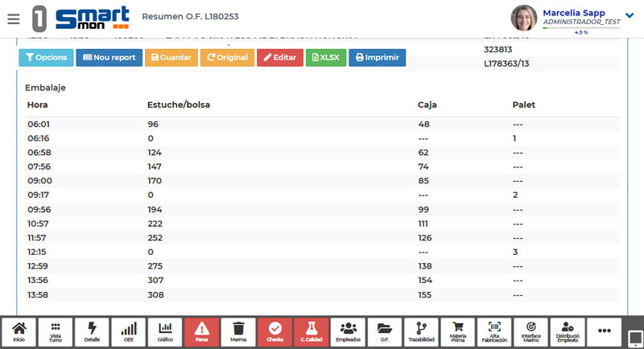Open the Merma trash icon

238,332
